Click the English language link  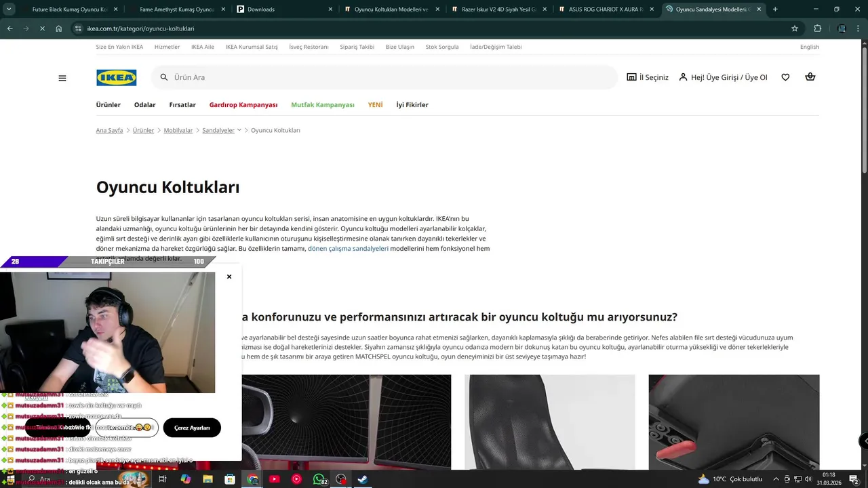click(x=810, y=47)
